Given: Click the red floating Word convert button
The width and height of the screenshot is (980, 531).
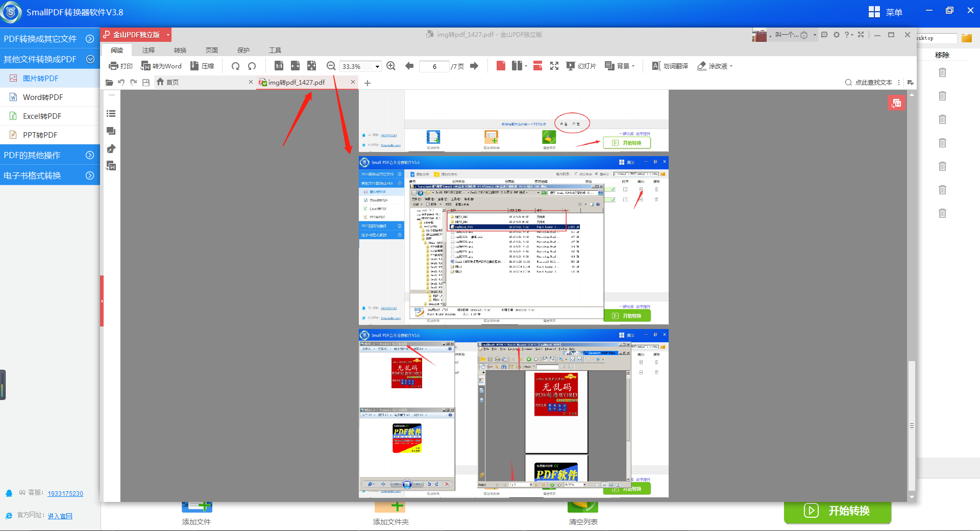Looking at the screenshot, I should [x=896, y=103].
